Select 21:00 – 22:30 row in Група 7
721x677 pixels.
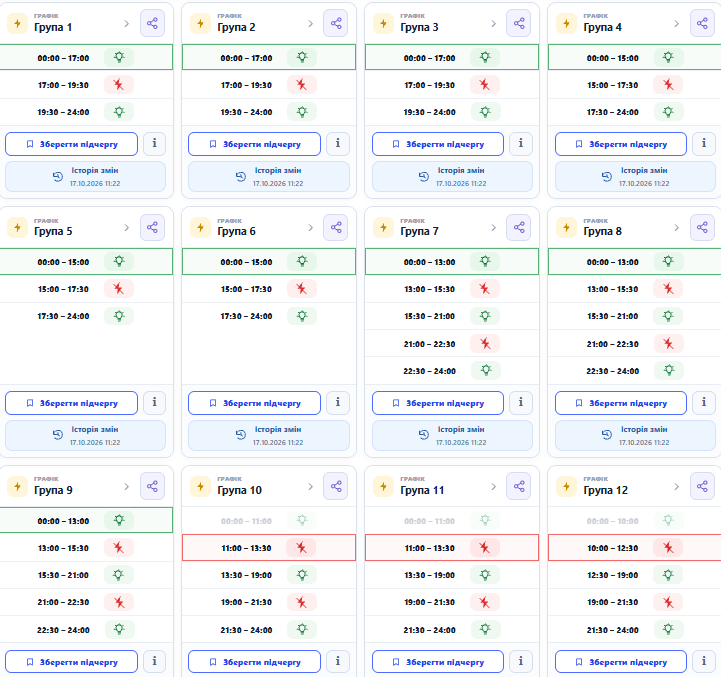pos(452,344)
